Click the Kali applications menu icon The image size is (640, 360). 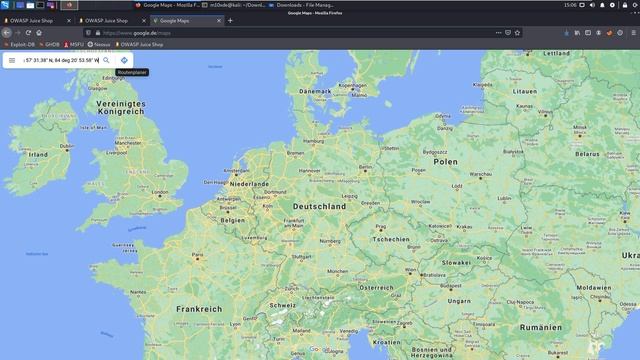pos(5,5)
